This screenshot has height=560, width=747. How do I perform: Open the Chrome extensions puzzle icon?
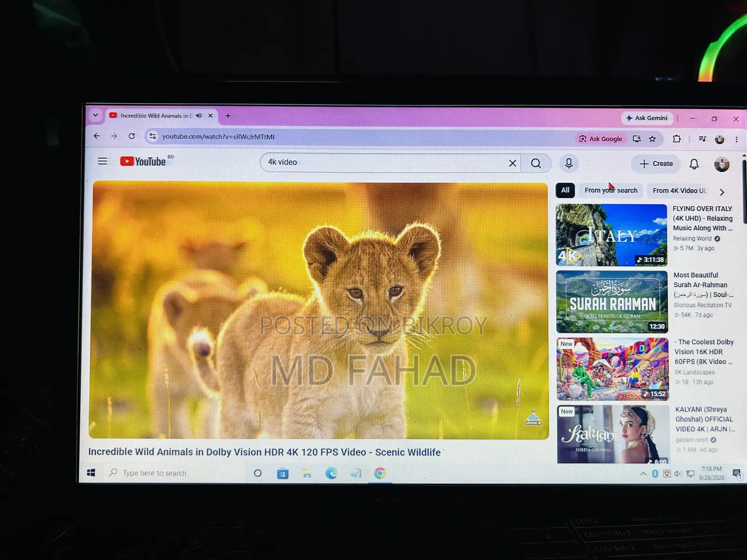click(x=677, y=139)
